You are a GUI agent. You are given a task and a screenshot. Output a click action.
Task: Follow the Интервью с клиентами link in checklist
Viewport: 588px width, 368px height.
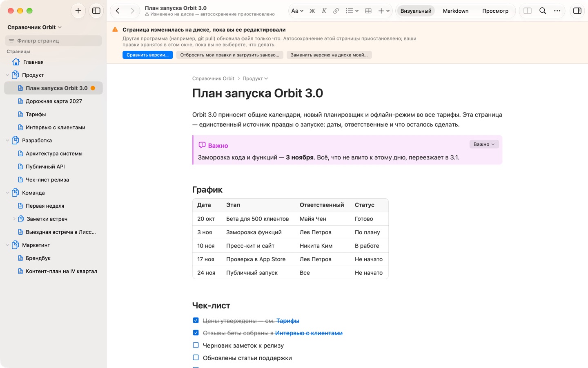point(309,333)
